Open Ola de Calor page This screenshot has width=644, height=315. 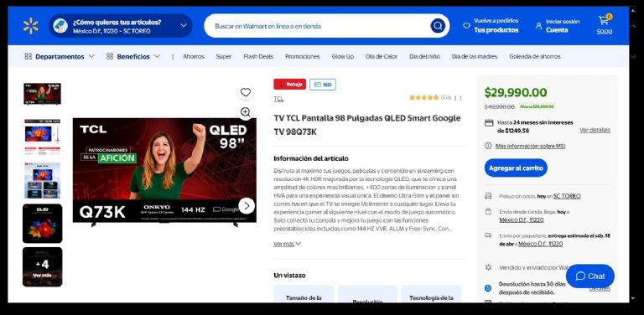[x=382, y=57]
